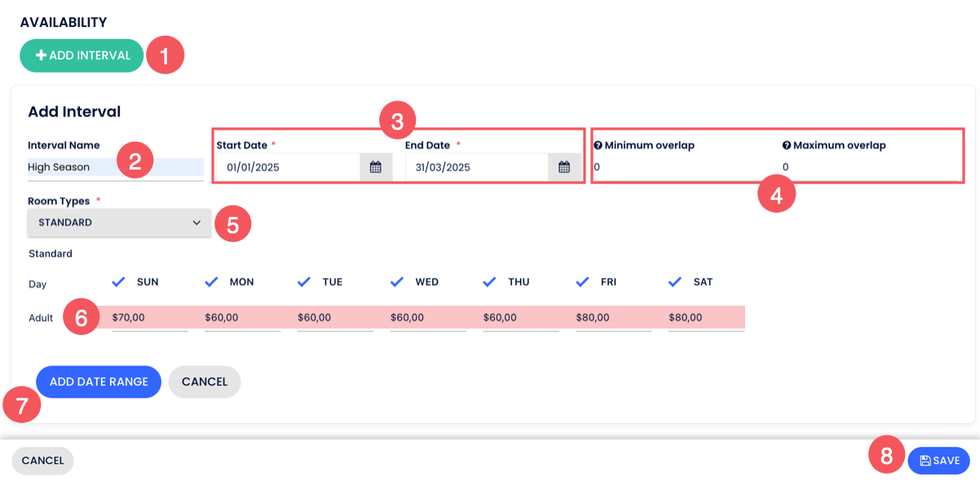The width and height of the screenshot is (980, 481).
Task: Click the Maximum overlap help icon
Action: click(787, 146)
